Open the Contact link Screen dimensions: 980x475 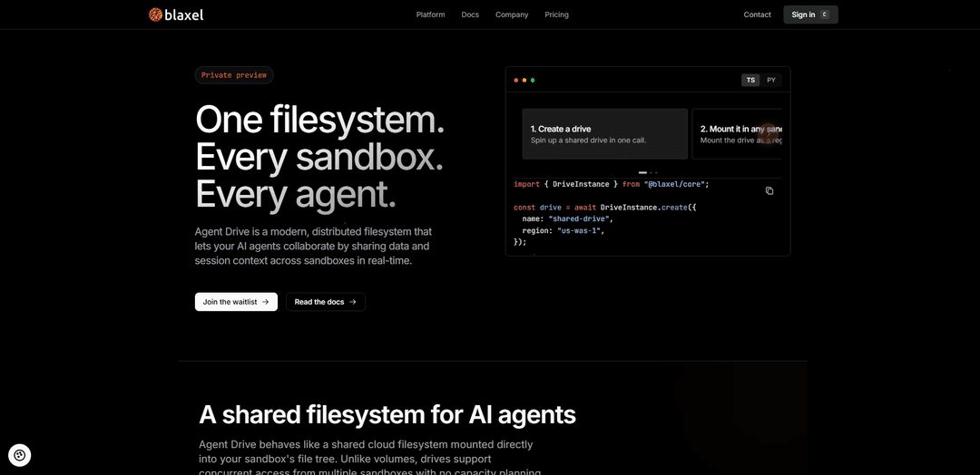(x=757, y=15)
